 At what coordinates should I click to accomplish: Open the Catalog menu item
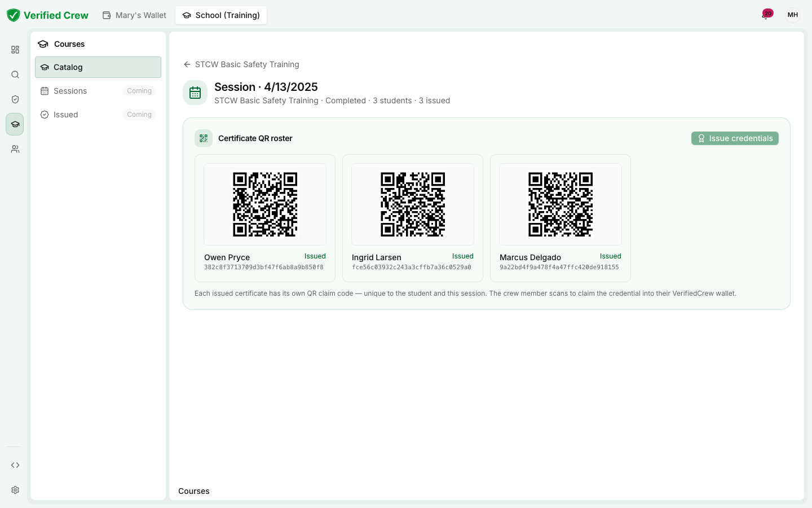tap(98, 67)
